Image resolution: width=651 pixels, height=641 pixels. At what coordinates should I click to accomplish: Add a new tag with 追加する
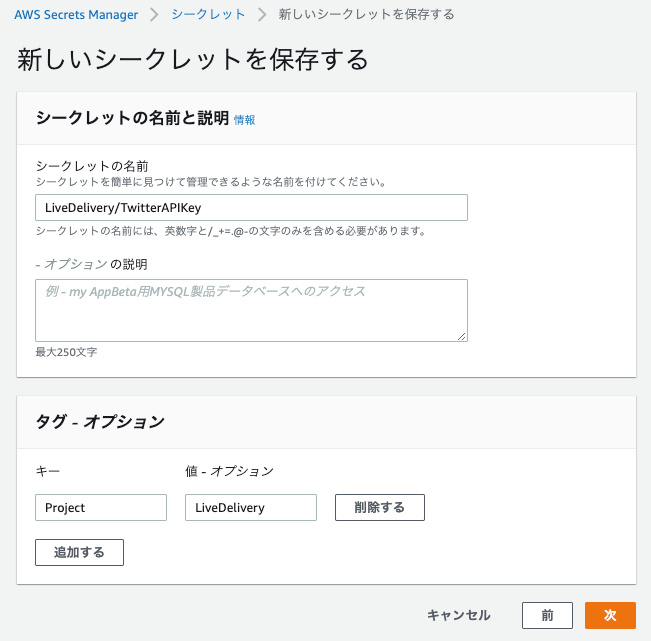tap(79, 553)
